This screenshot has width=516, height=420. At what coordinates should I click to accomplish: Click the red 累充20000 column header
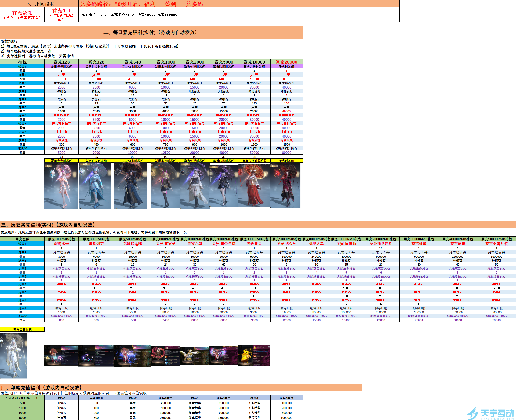(286, 62)
